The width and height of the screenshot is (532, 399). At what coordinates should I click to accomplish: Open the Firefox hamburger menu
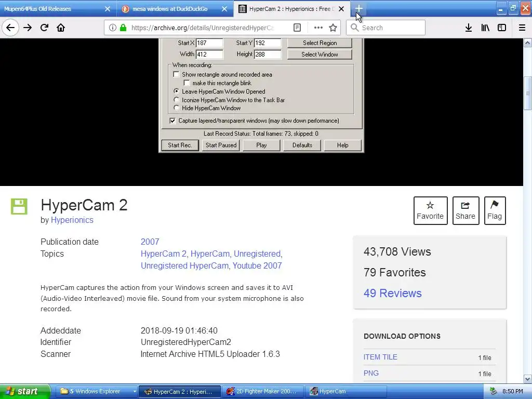522,28
